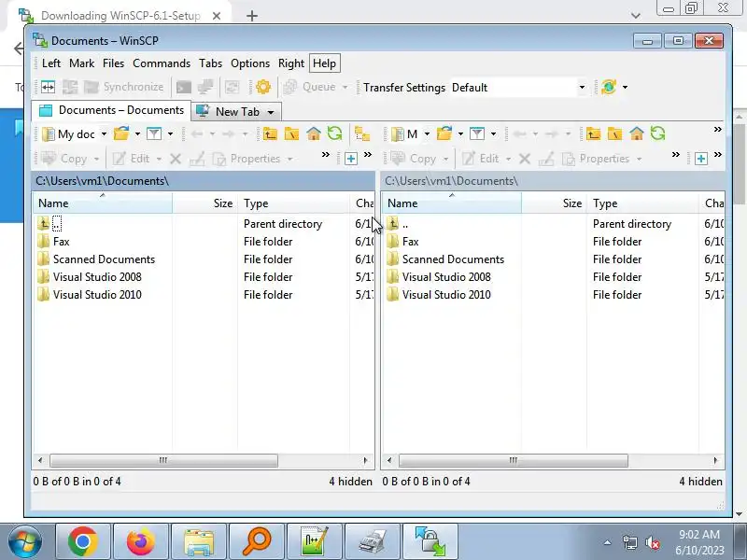
Task: Click the right scroll arrow in left panel scrollbar
Action: point(365,460)
